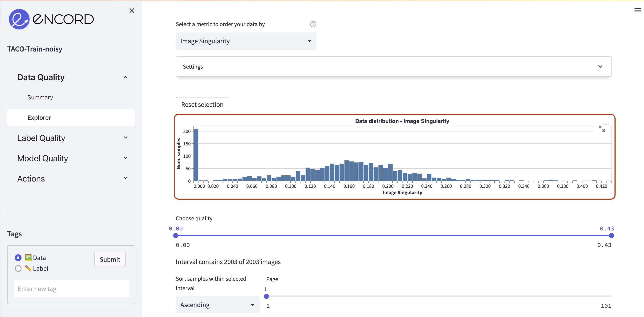Click the Encord logo
This screenshot has height=317, width=644.
click(x=51, y=19)
